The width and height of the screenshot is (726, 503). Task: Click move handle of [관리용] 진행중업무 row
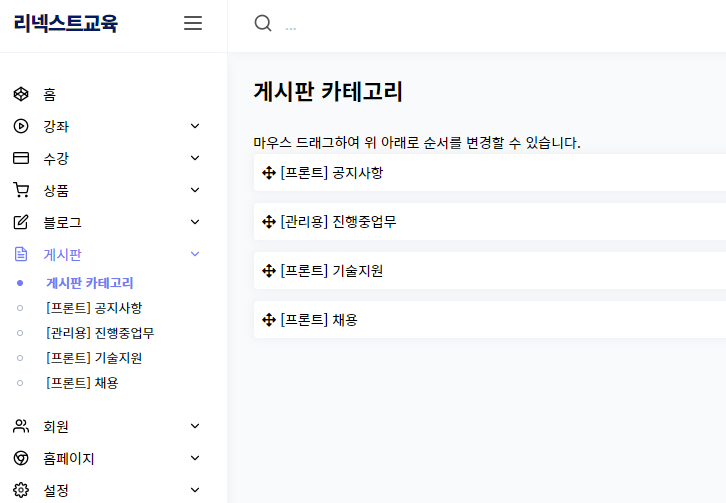(x=269, y=222)
